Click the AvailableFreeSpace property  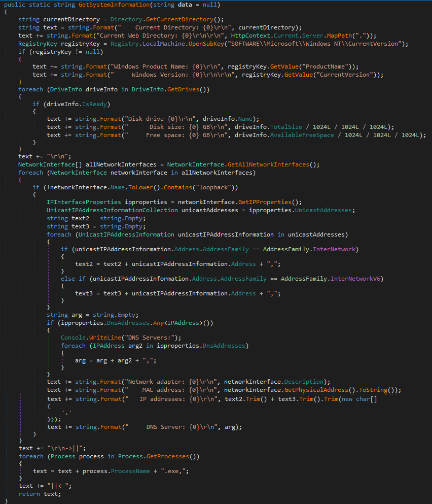[302, 135]
